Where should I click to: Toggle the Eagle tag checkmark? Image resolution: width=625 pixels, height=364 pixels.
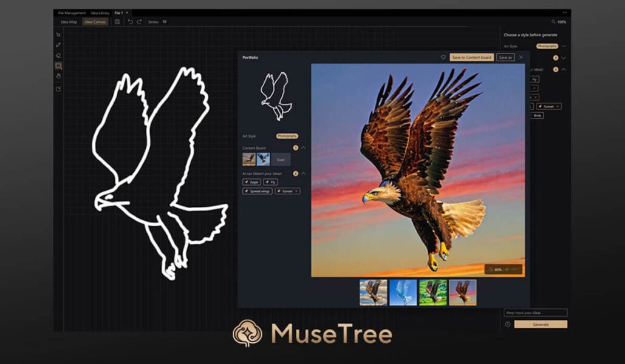point(247,182)
